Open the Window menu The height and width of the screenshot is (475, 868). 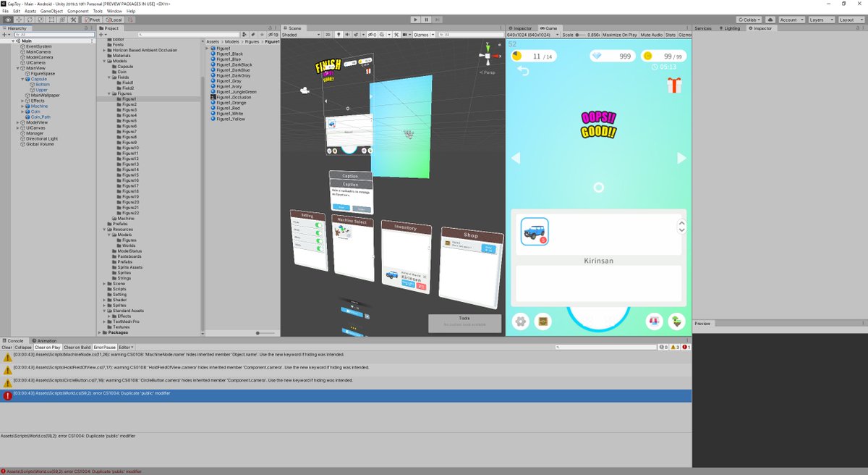coord(114,12)
